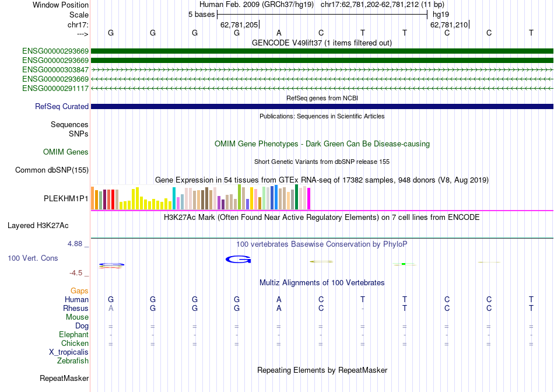This screenshot has width=554, height=392.
Task: Click the 'RefSeq Curated' track label
Action: [61, 106]
